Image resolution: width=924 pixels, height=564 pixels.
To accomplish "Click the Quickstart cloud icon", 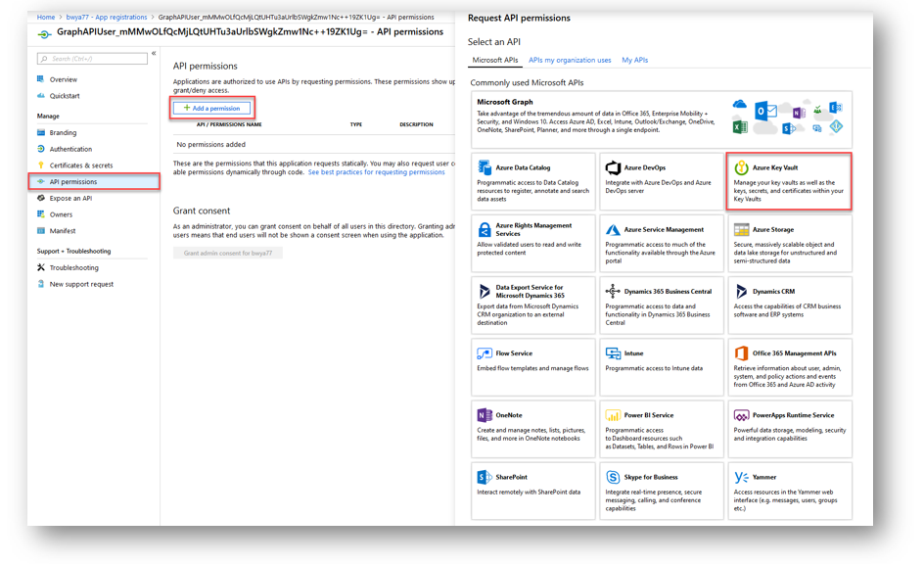I will point(41,96).
